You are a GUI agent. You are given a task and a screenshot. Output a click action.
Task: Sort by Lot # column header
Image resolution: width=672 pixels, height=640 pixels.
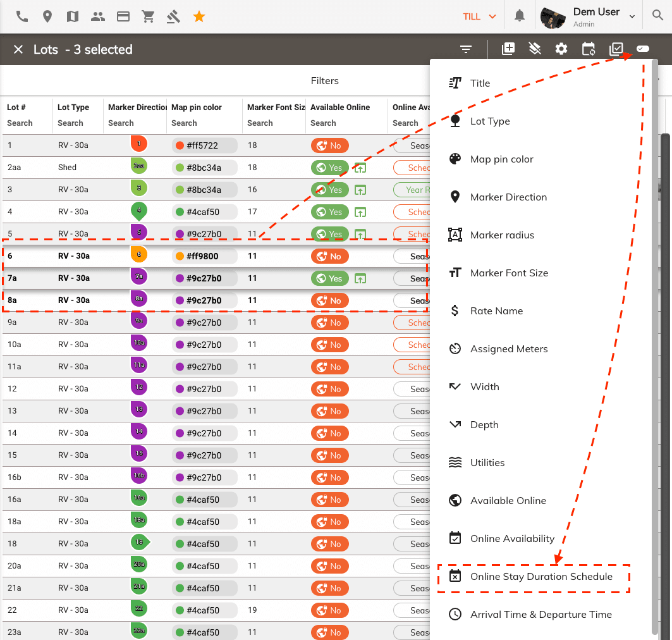click(x=16, y=107)
